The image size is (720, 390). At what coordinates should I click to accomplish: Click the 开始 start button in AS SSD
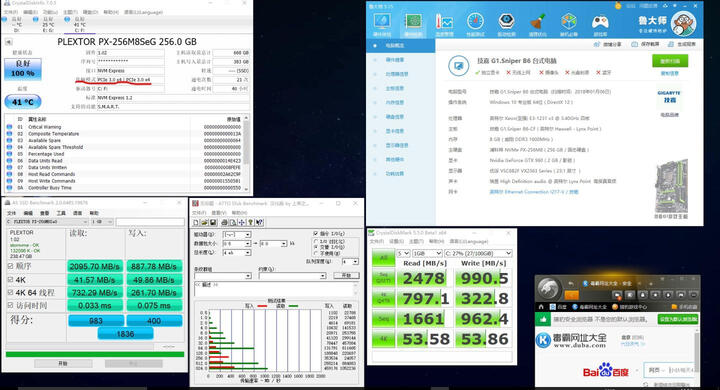63,363
